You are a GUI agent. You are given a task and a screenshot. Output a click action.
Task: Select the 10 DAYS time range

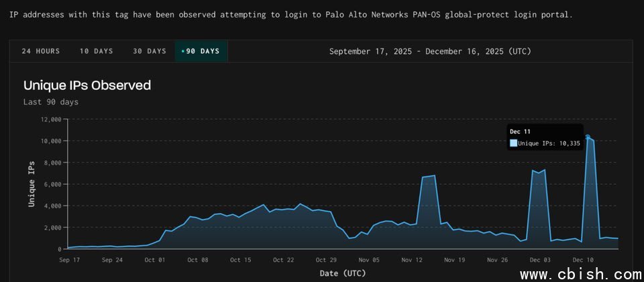pos(96,51)
